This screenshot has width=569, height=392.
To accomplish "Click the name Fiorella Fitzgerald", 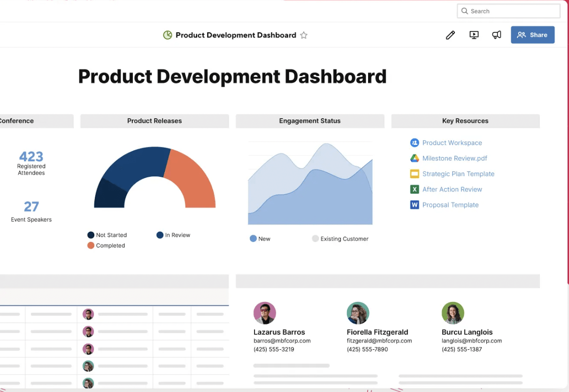I will point(377,332).
